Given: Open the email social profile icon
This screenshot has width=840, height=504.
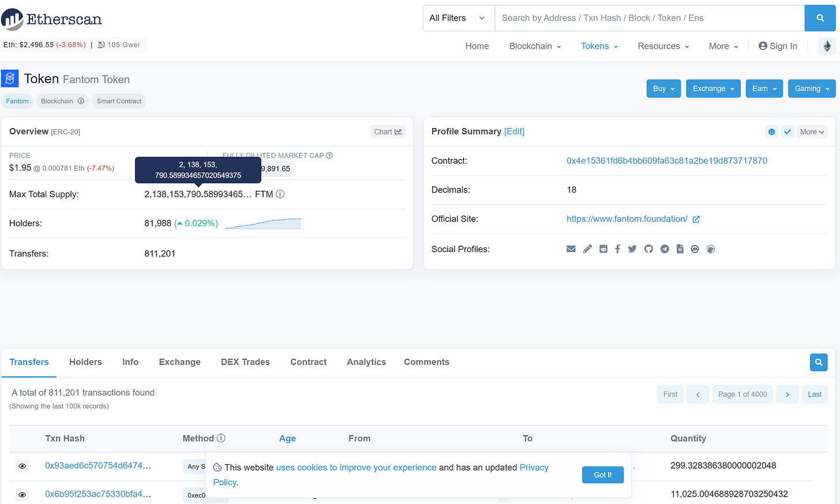Looking at the screenshot, I should pyautogui.click(x=571, y=249).
